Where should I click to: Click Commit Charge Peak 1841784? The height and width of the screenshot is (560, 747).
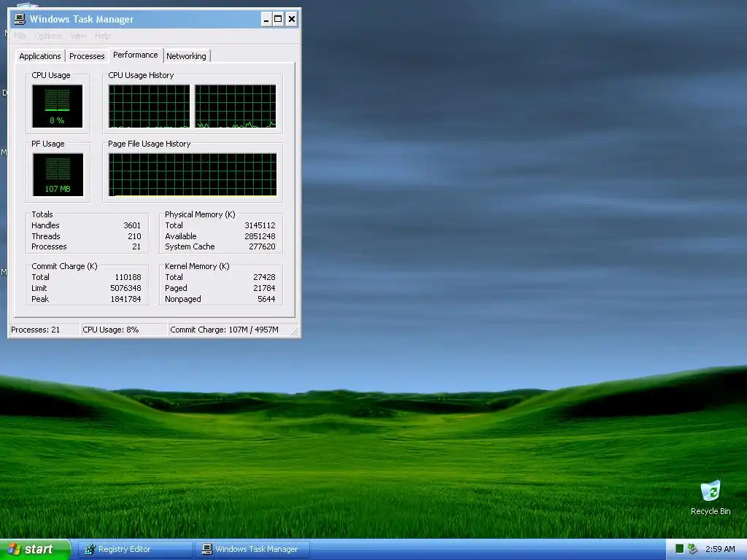point(125,299)
